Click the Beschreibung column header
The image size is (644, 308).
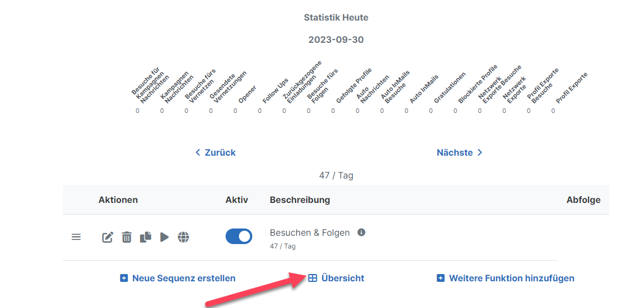click(299, 200)
